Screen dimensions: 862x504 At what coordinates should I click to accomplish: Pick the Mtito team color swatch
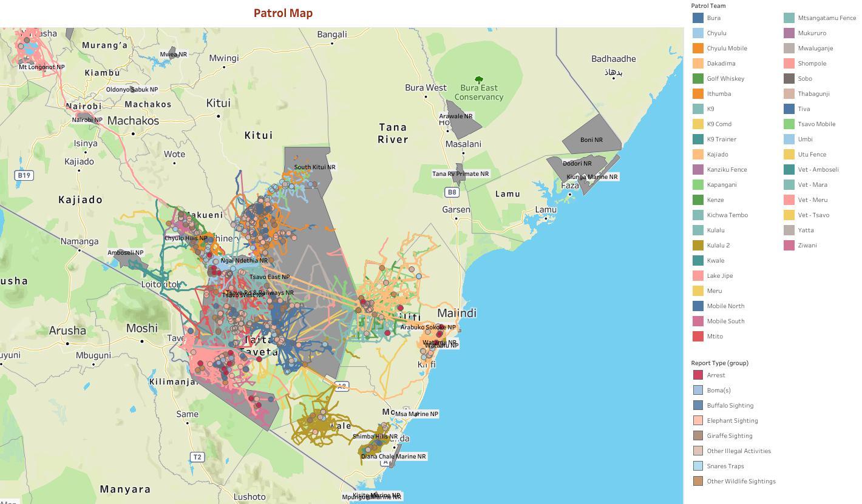coord(698,337)
